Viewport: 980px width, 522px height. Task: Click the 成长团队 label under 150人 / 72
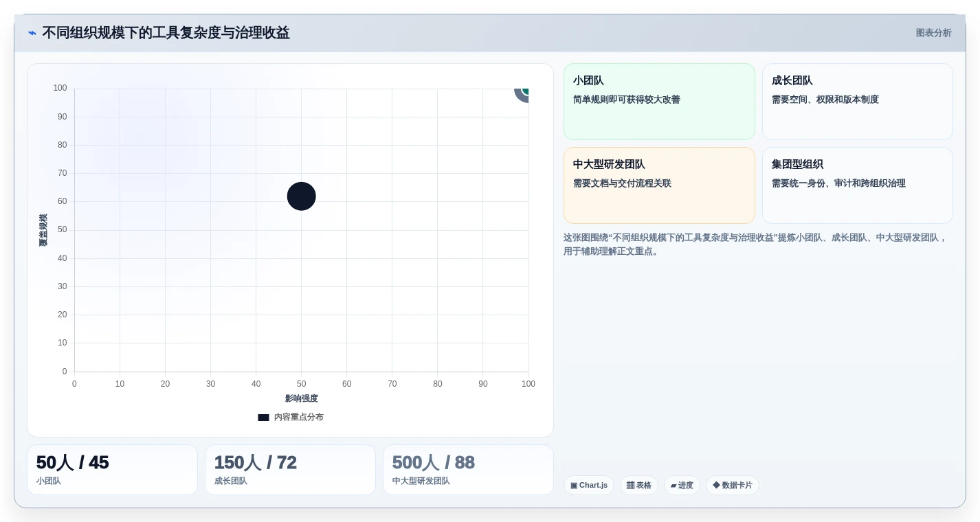point(231,481)
